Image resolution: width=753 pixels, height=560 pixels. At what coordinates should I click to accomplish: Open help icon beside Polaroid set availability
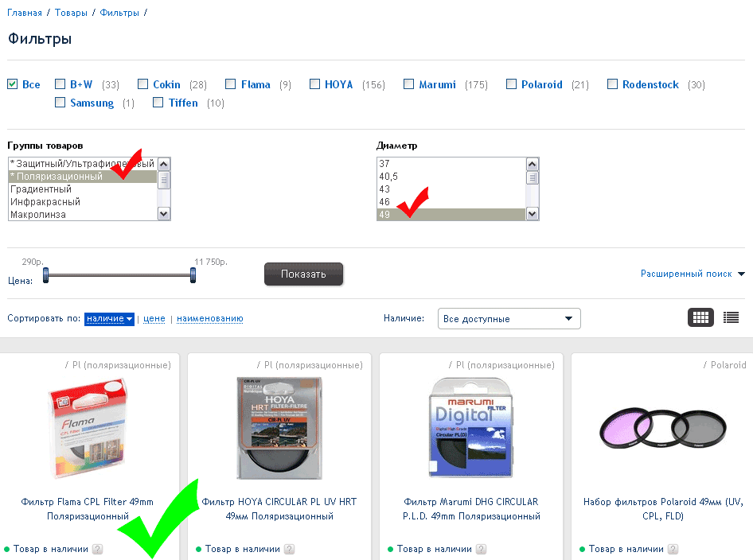pyautogui.click(x=673, y=549)
